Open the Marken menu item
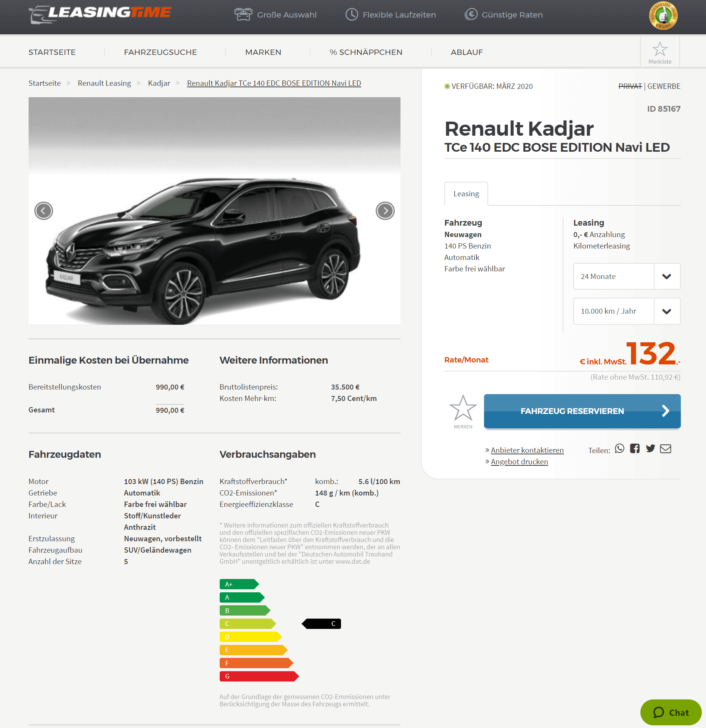Viewport: 706px width, 728px height. coord(263,52)
